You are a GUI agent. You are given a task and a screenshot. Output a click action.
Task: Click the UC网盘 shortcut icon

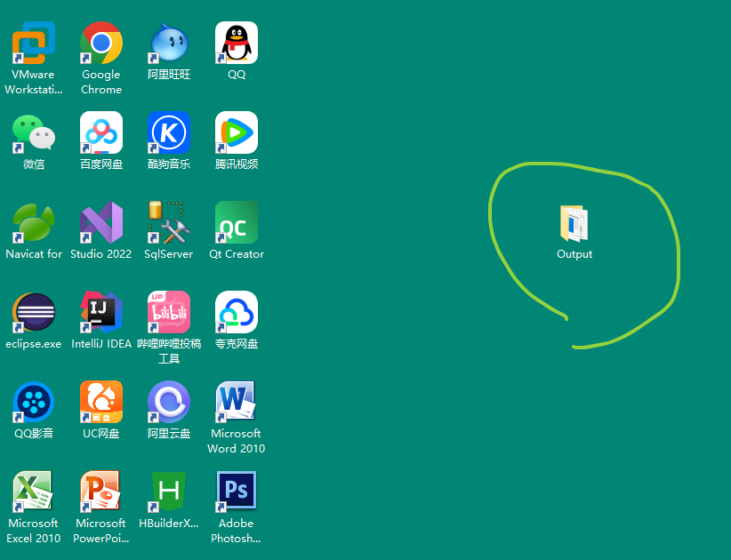tap(101, 402)
